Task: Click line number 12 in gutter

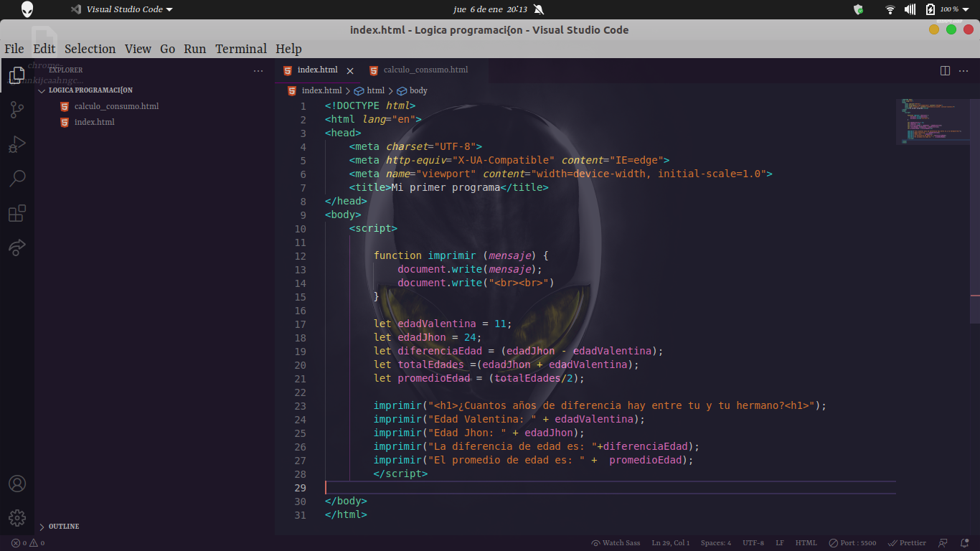Action: click(300, 256)
